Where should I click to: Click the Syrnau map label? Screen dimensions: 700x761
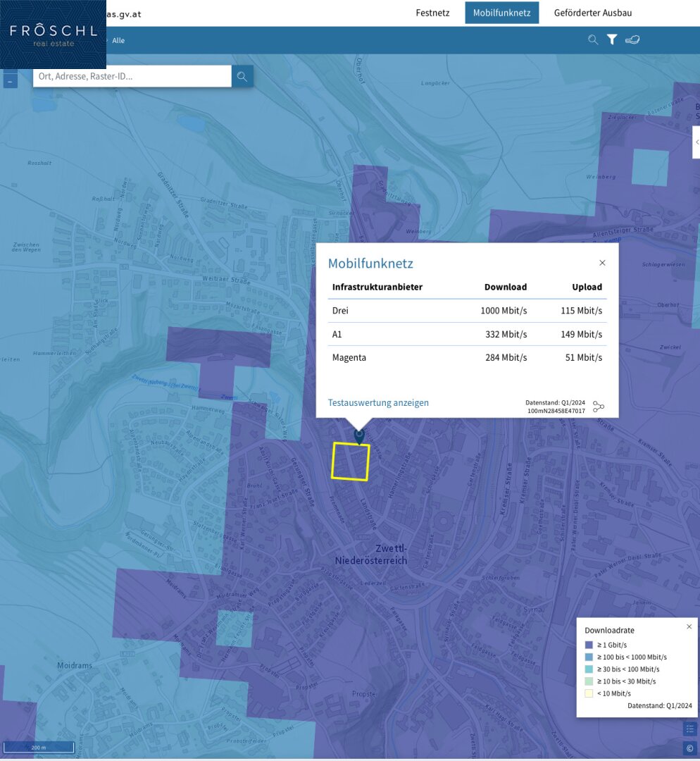click(x=534, y=610)
